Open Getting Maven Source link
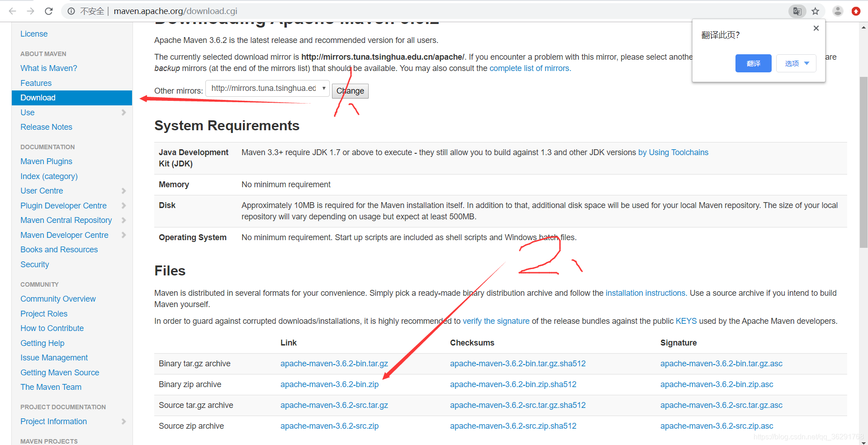Image resolution: width=868 pixels, height=445 pixels. pyautogui.click(x=60, y=373)
